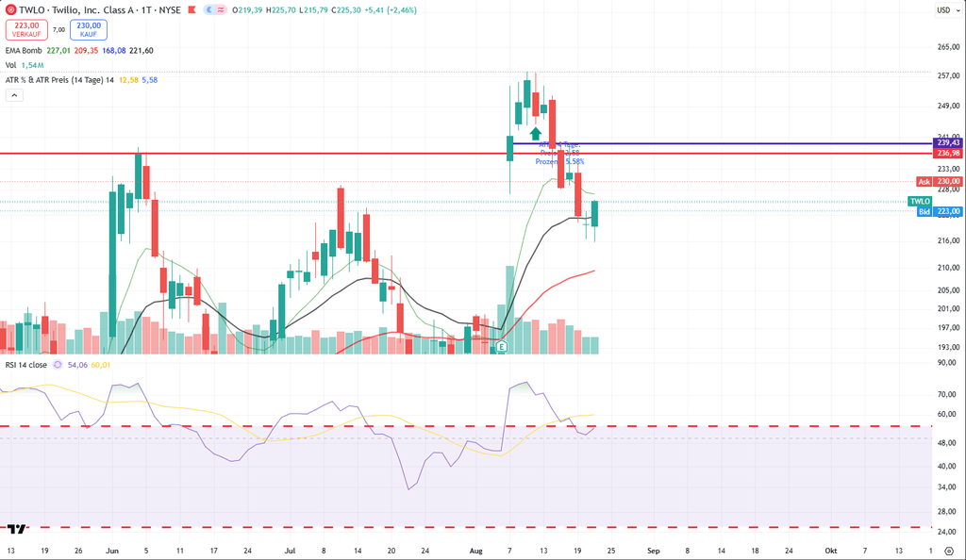Click the change value +5,41 (+2,46%)

click(391, 9)
